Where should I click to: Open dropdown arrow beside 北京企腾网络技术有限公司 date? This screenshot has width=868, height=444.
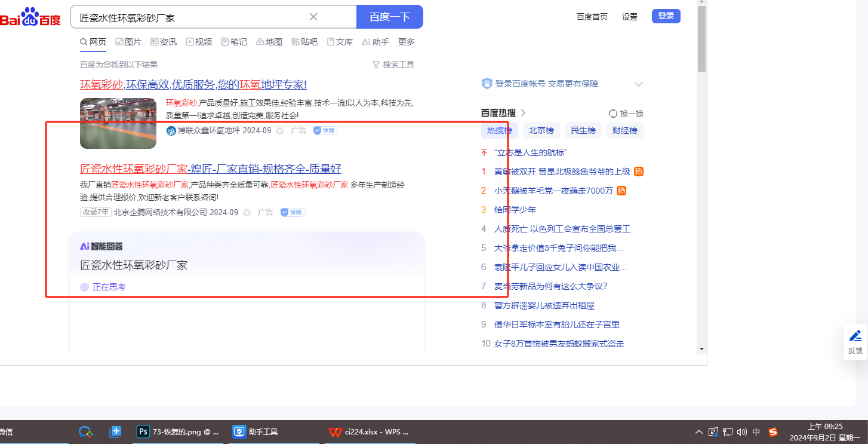point(247,213)
